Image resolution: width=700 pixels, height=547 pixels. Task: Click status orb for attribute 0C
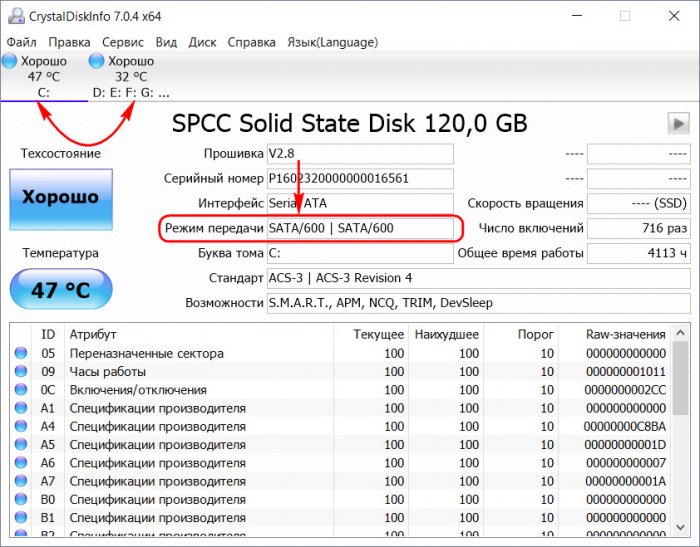tap(21, 390)
